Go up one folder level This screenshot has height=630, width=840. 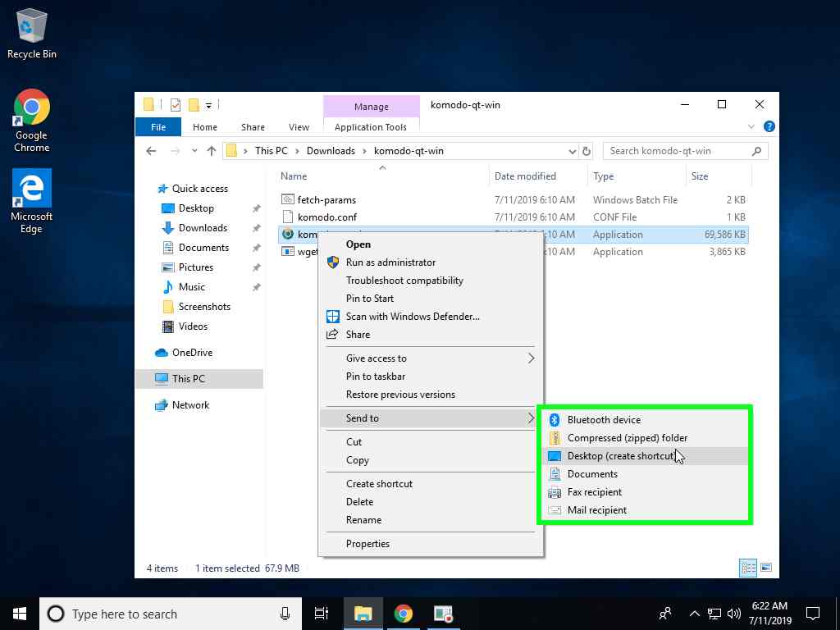coord(212,151)
